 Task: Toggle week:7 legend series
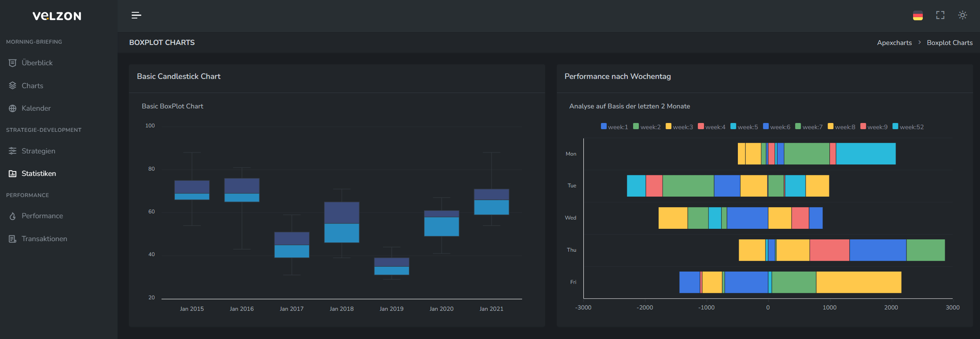coord(809,127)
